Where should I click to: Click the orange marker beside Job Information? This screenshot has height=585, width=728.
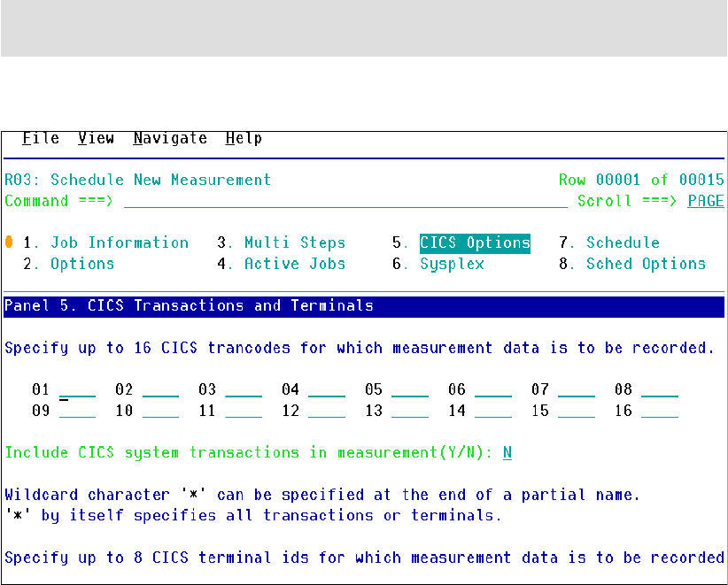(x=9, y=242)
